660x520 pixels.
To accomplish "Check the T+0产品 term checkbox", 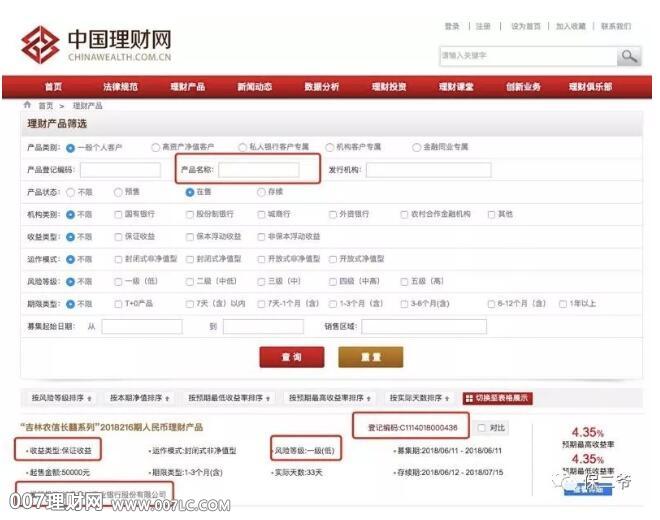I will pos(118,304).
